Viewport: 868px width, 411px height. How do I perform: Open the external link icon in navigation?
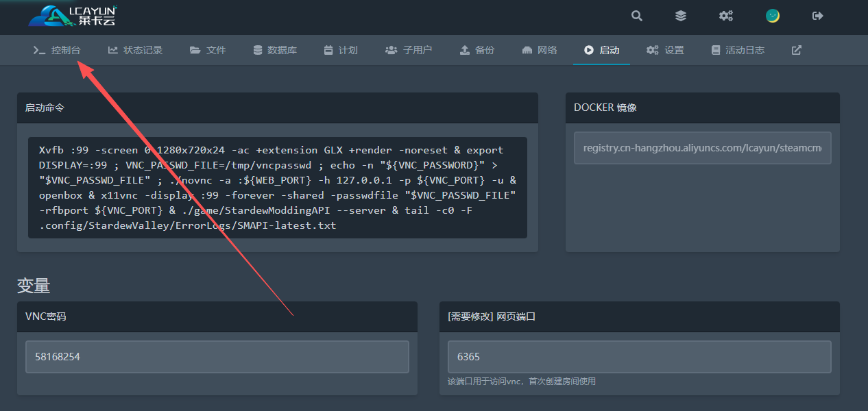pyautogui.click(x=797, y=50)
